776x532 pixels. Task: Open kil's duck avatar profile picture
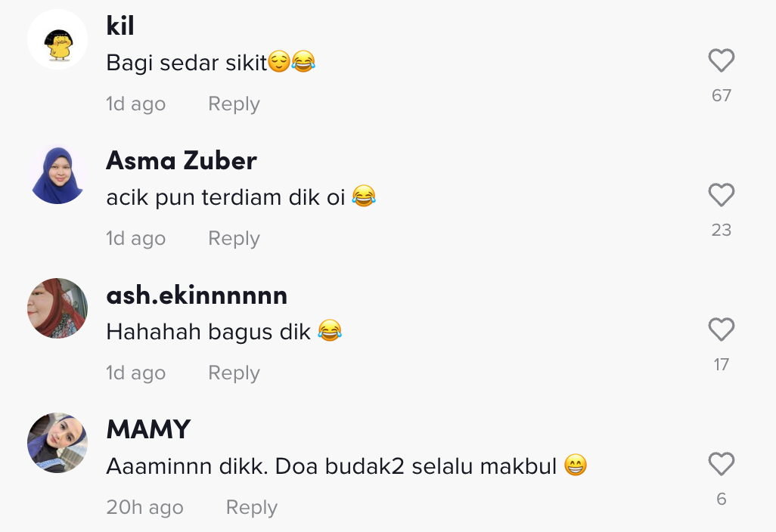[57, 39]
